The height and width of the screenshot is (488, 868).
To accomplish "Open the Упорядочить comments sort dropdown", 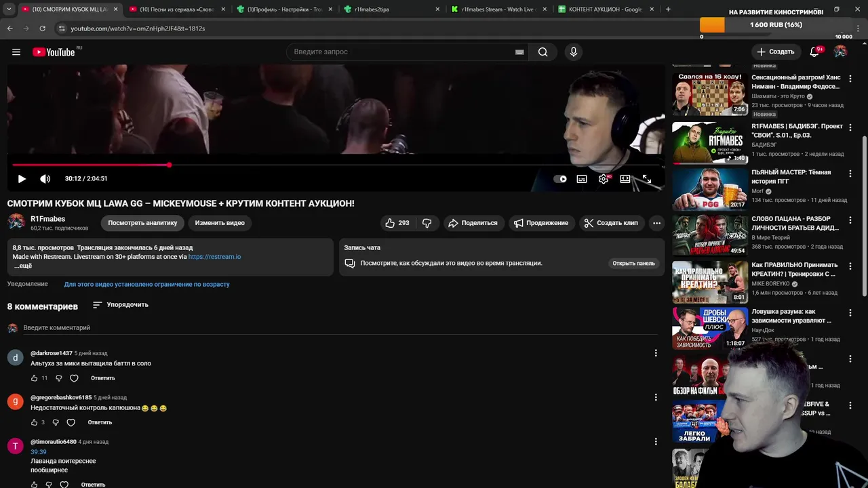I will tap(121, 305).
